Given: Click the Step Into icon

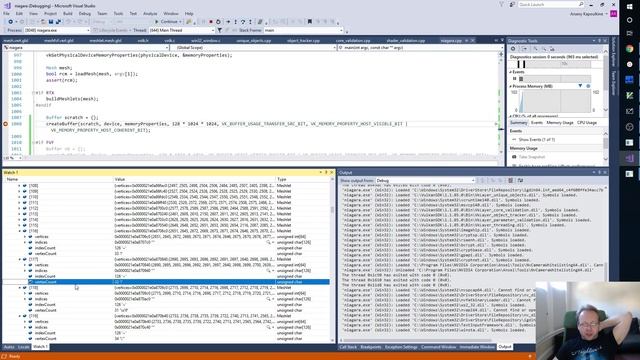Looking at the screenshot, I should pyautogui.click(x=236, y=22).
